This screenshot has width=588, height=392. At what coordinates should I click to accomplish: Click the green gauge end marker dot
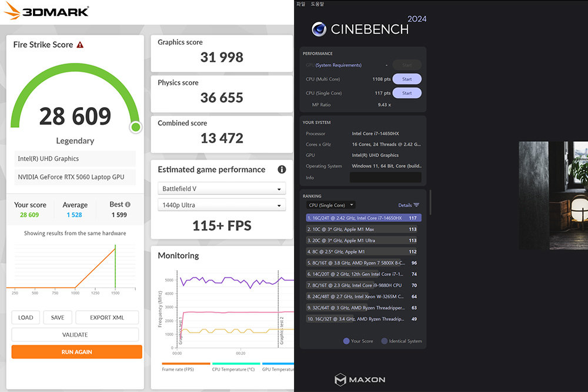click(136, 127)
